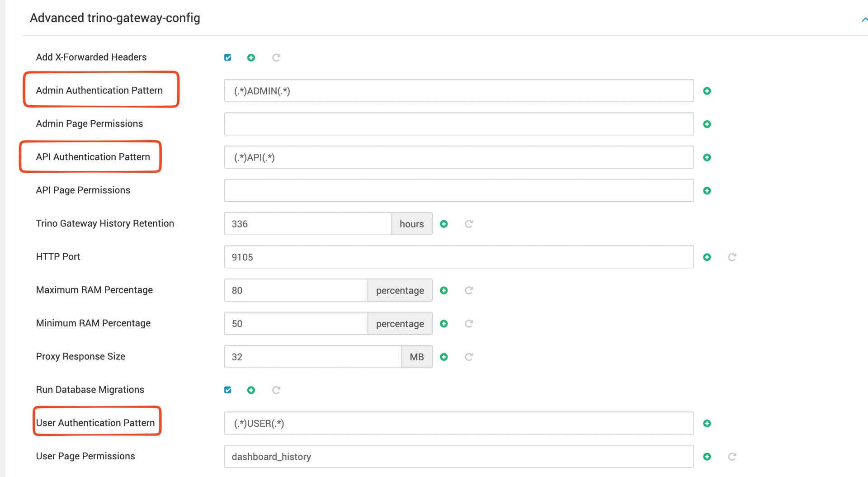Click the Trino Gateway History Retention label
This screenshot has height=477, width=868.
pyautogui.click(x=105, y=223)
